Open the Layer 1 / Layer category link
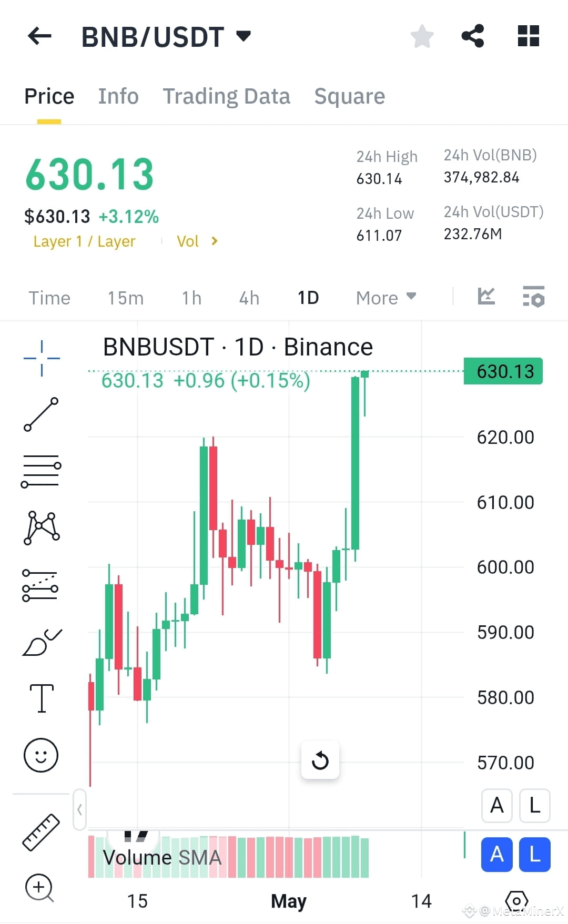The height and width of the screenshot is (924, 568). point(84,241)
